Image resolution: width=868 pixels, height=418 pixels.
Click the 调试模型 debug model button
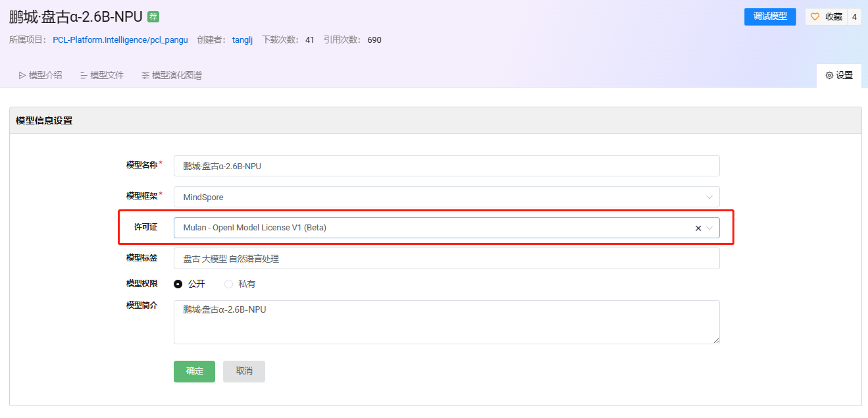click(770, 17)
